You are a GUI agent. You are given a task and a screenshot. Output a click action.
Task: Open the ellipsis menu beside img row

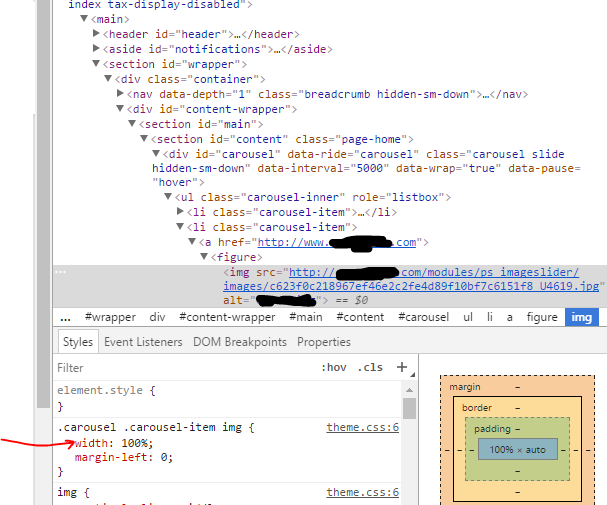click(60, 272)
